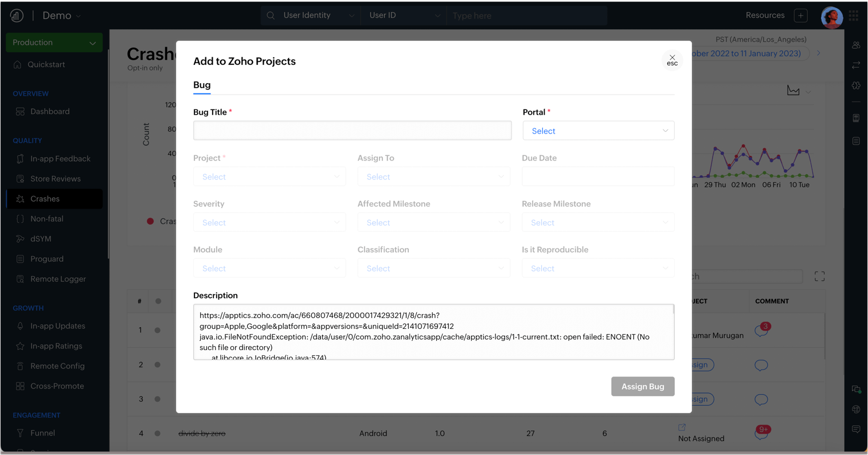Close the Add to Zoho Projects dialog
The image size is (868, 455).
(x=672, y=60)
